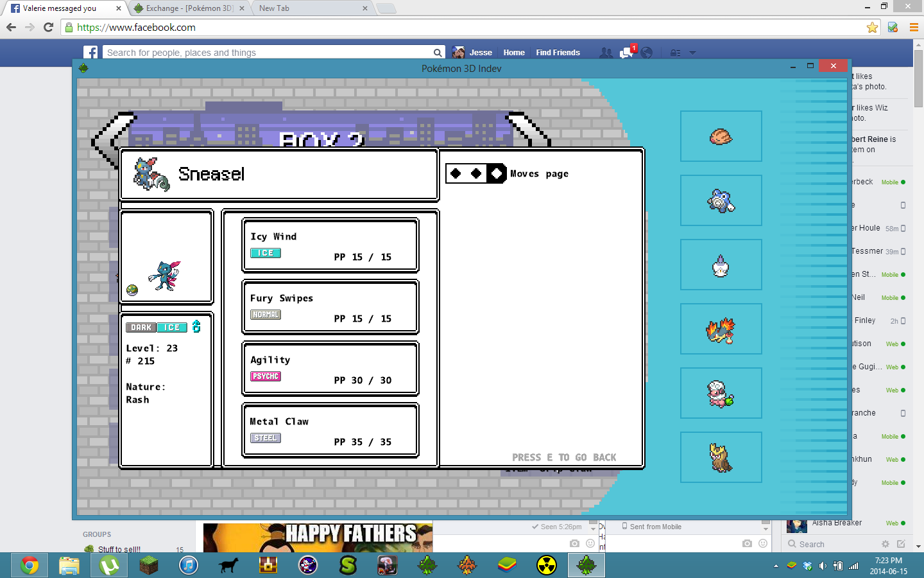Click the Facebook logo icon
The height and width of the screenshot is (578, 924).
pyautogui.click(x=90, y=53)
